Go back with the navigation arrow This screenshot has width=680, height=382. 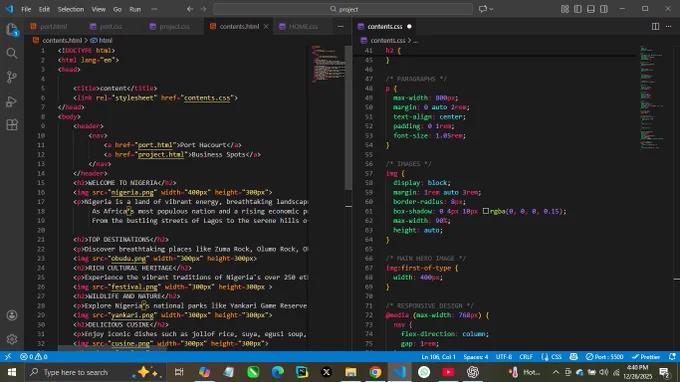tap(190, 9)
